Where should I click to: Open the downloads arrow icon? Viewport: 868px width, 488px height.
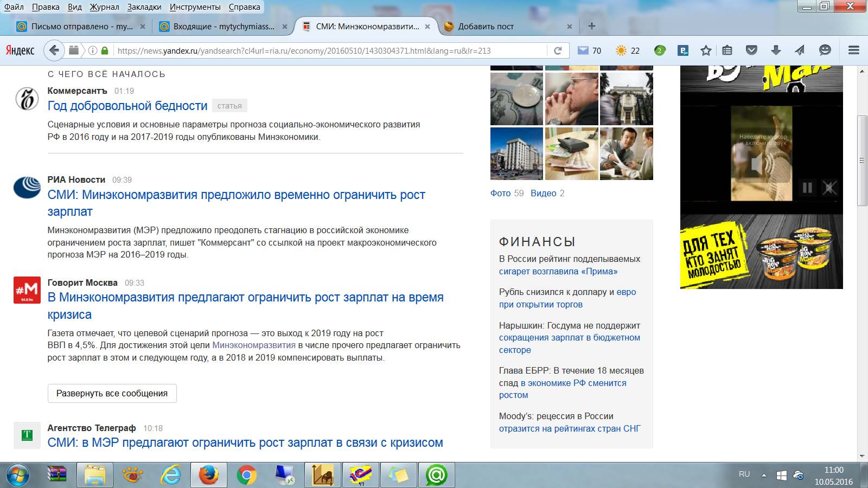click(776, 50)
